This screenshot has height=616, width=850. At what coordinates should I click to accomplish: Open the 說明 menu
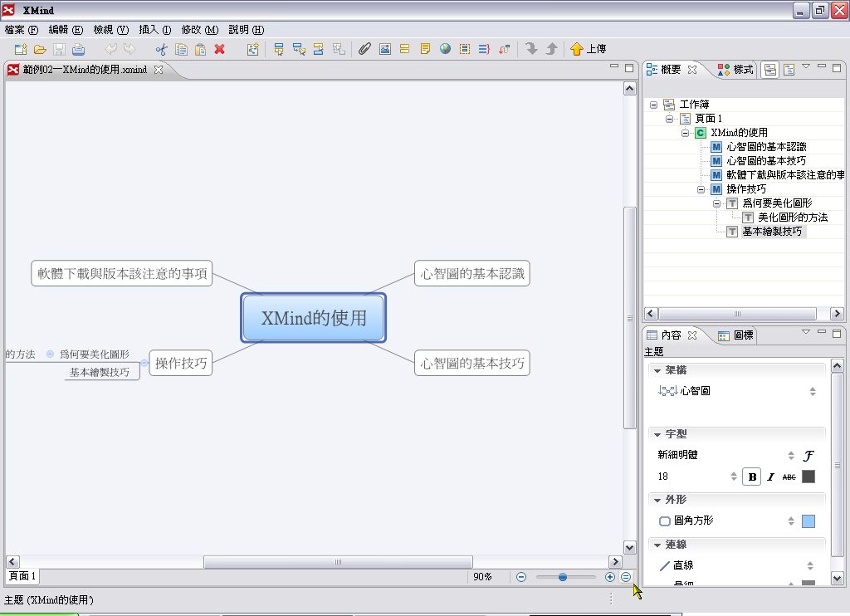pyautogui.click(x=247, y=30)
